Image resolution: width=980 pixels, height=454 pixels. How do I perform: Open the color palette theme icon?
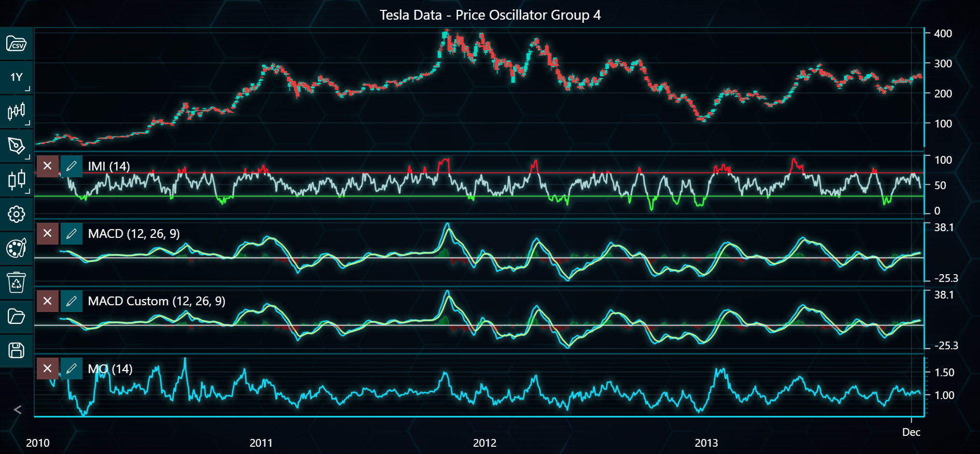point(16,248)
